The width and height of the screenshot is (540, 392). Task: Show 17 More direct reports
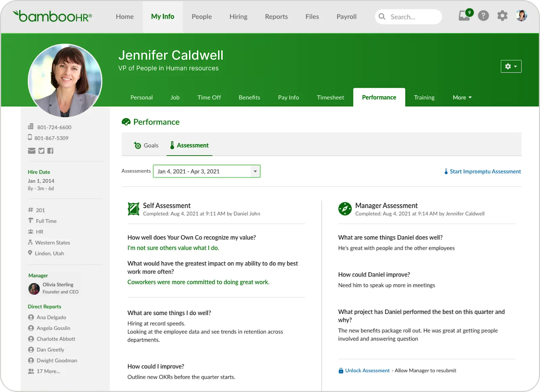48,371
